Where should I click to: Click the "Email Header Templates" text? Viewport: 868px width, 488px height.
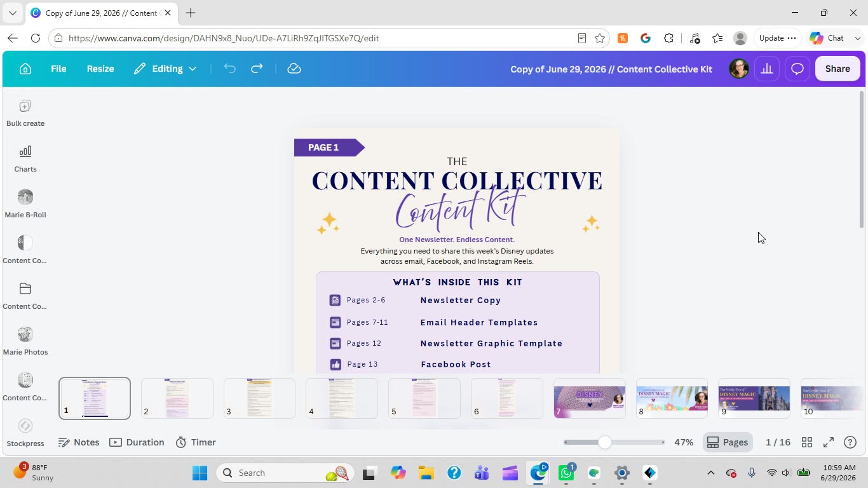point(479,323)
